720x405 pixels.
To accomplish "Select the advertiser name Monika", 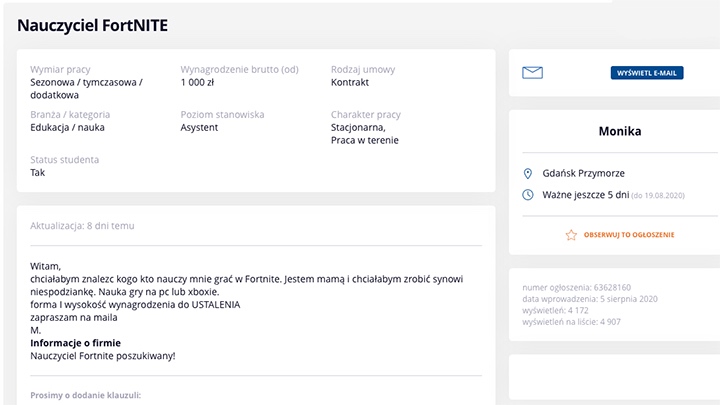I will 619,131.
